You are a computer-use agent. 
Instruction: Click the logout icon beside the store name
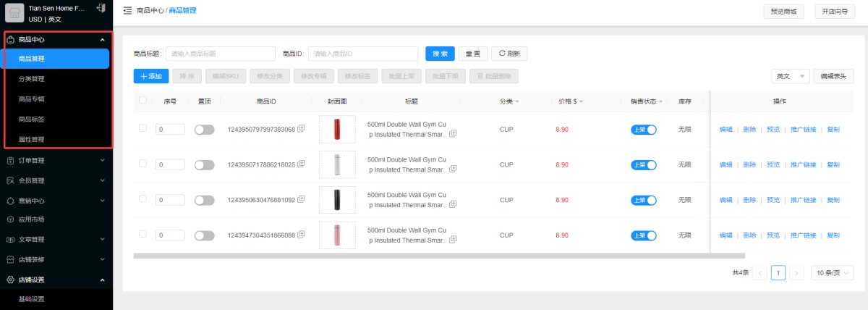tap(101, 8)
